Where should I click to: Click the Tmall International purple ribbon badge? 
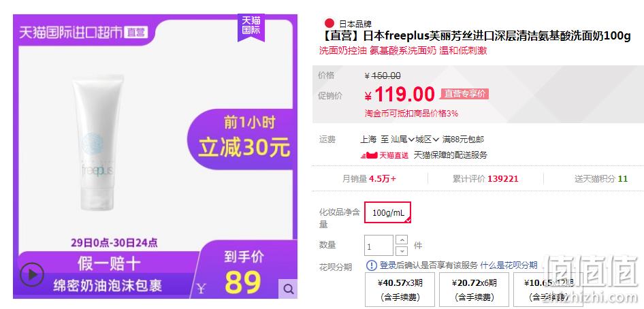(x=251, y=27)
